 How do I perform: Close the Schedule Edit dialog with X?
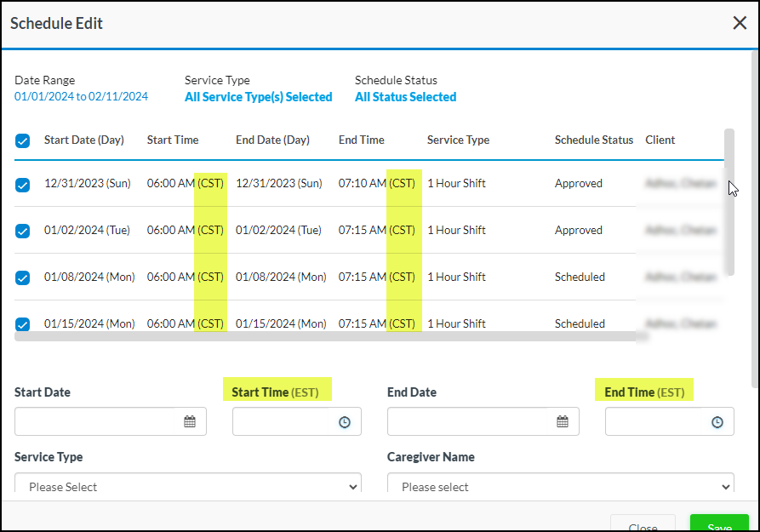(740, 23)
